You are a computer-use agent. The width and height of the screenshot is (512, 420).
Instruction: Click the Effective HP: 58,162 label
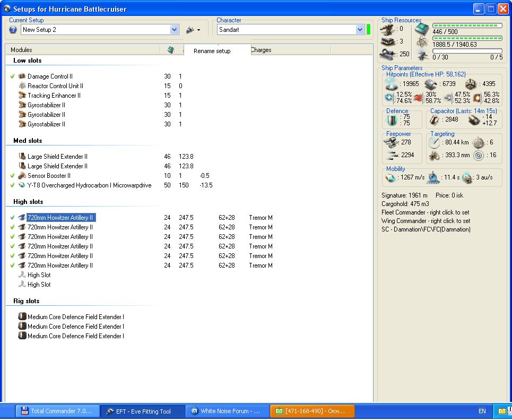click(x=438, y=74)
